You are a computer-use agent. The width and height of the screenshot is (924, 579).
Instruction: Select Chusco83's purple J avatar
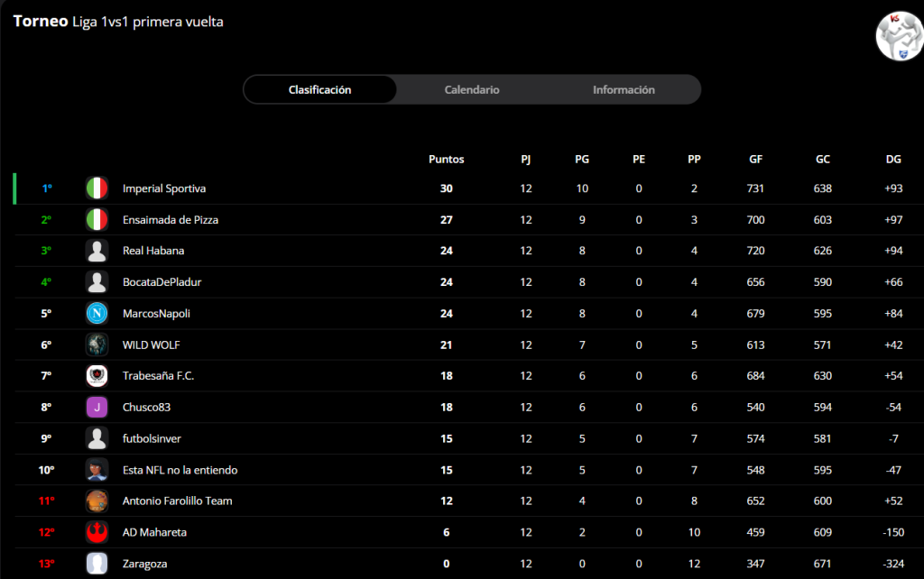point(97,407)
